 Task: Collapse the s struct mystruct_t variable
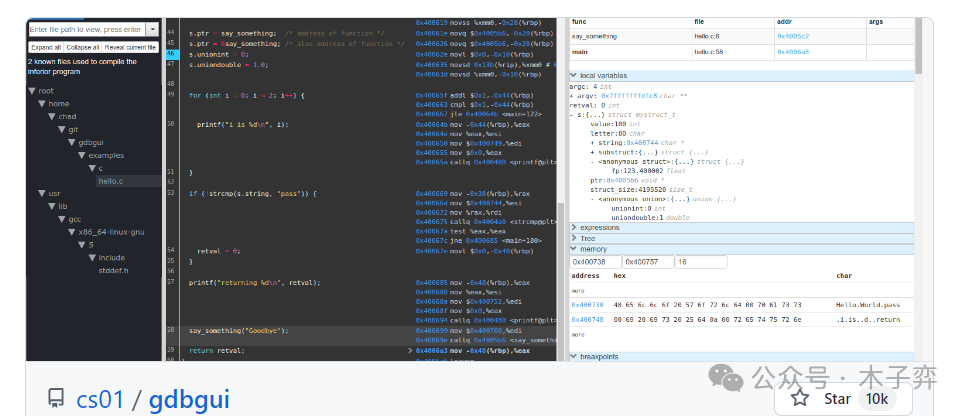coord(571,115)
